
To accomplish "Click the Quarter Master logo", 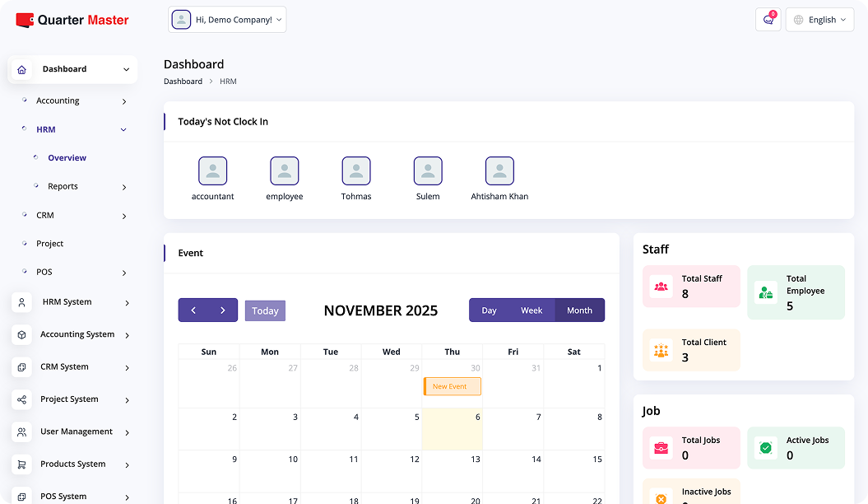I will [72, 20].
